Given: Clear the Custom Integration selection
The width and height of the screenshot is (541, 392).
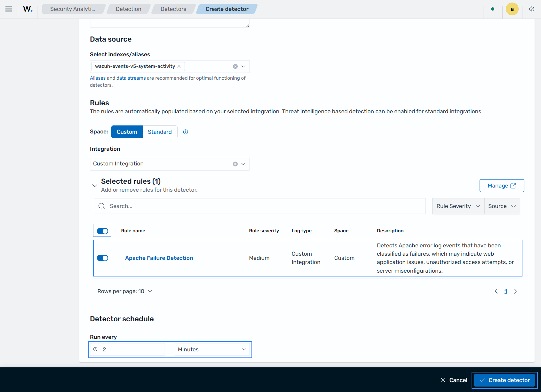Looking at the screenshot, I should [235, 164].
